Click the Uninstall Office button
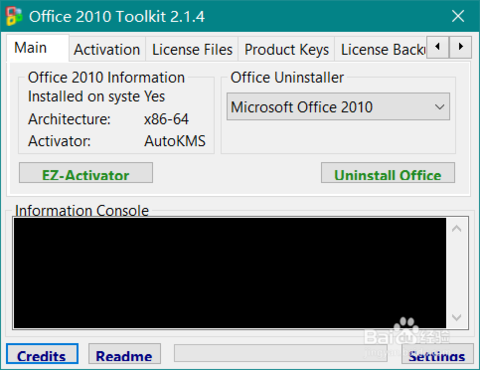This screenshot has height=370, width=480. pos(388,173)
